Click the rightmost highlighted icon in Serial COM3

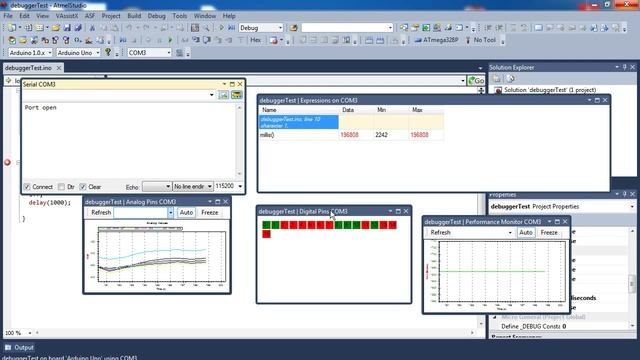236,95
